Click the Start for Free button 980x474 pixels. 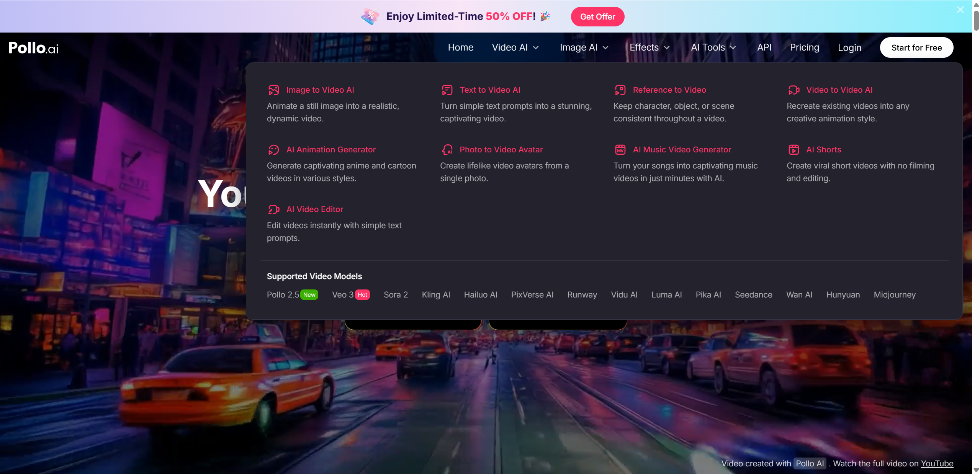point(916,47)
